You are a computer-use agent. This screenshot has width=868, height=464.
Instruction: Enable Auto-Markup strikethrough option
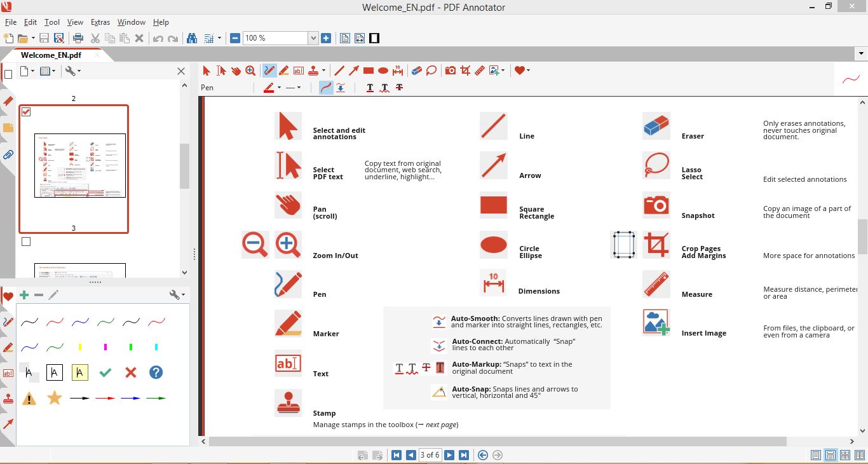[x=399, y=88]
